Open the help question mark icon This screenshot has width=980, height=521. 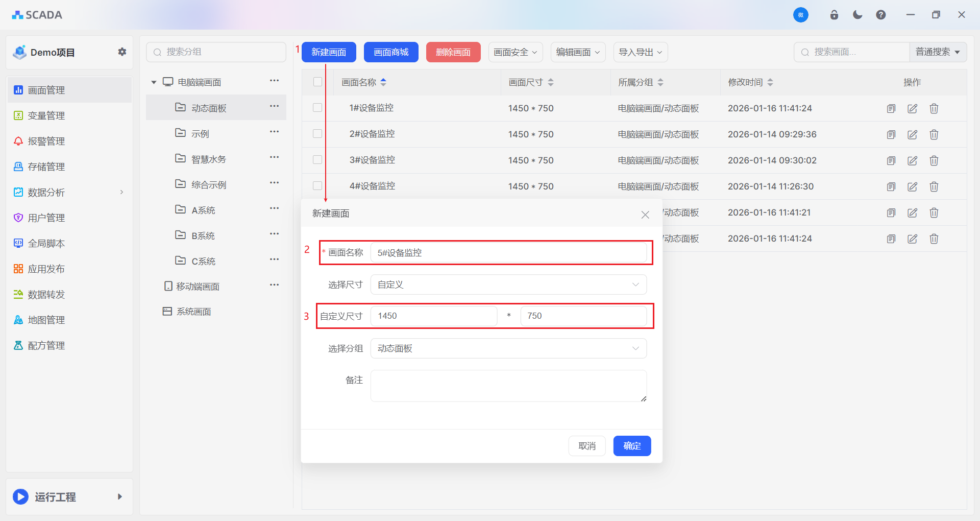(x=881, y=15)
